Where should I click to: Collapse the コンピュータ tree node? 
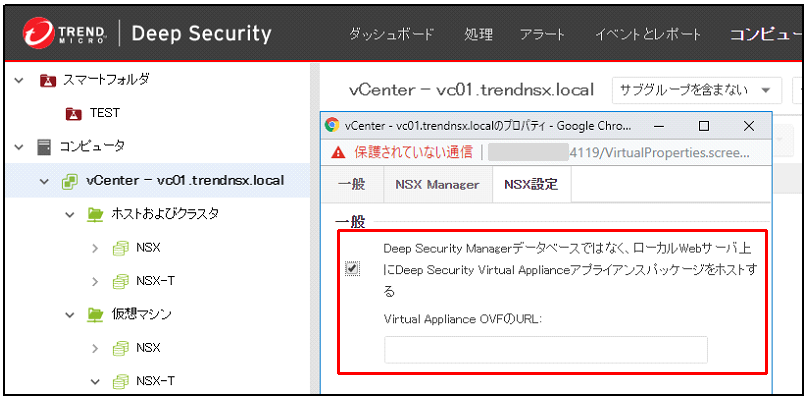click(x=19, y=147)
